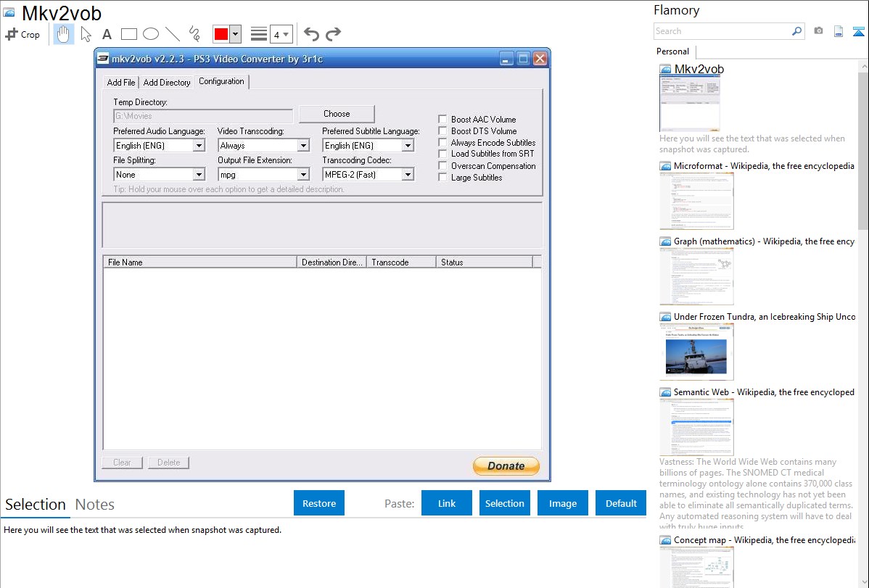Choose the ellipse shape tool
Screen dimensions: 869x588
(150, 34)
